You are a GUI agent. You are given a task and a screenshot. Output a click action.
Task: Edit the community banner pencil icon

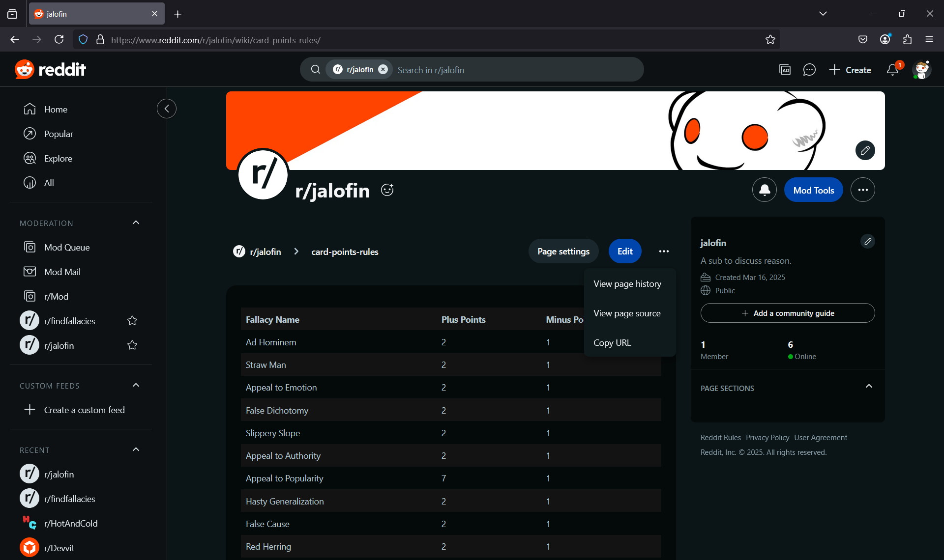click(x=865, y=150)
